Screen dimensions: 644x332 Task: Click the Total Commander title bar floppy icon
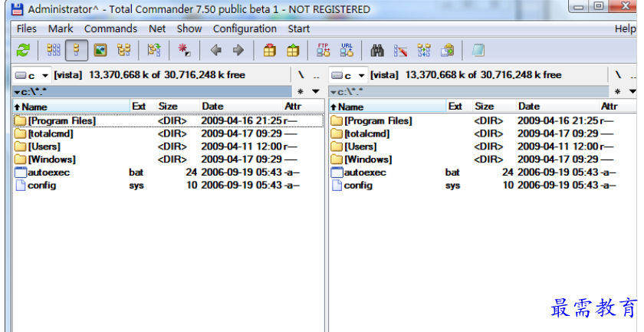(17, 9)
